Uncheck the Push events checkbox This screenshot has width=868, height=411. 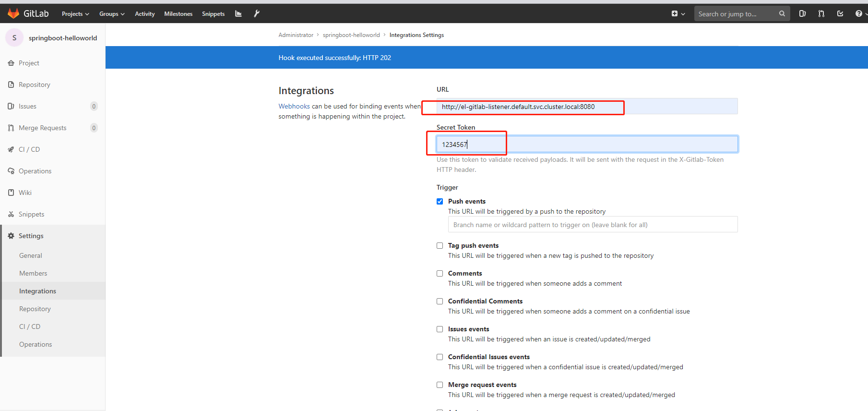tap(440, 201)
